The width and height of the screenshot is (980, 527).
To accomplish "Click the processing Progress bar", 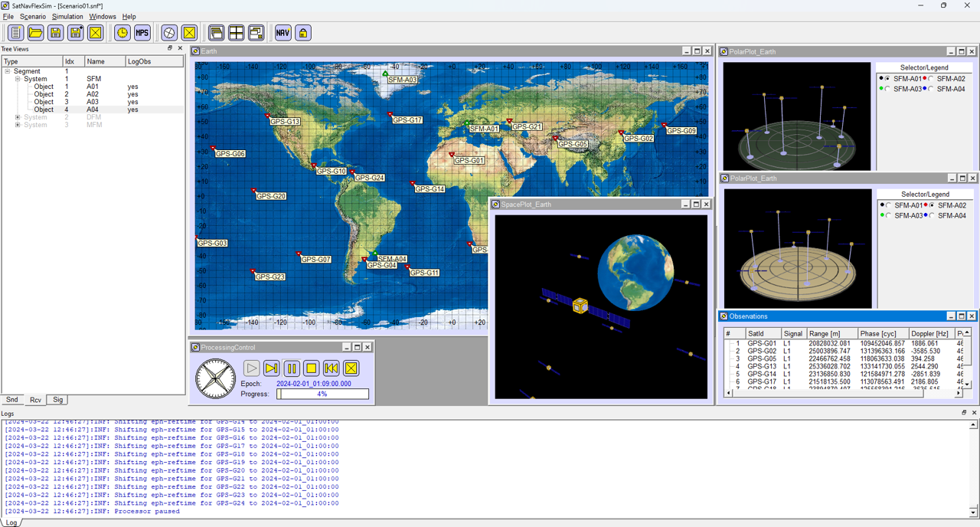I will [322, 394].
